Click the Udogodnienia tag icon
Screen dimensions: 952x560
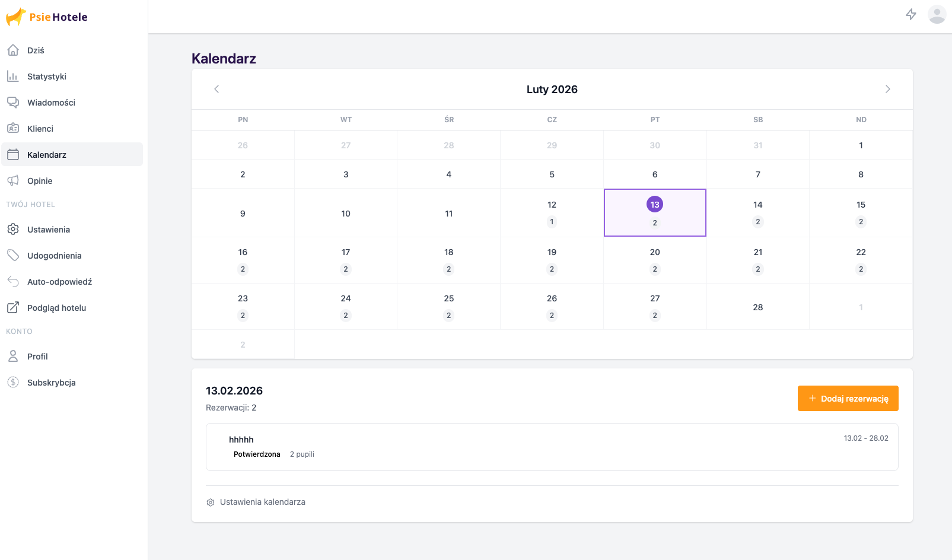coord(13,256)
